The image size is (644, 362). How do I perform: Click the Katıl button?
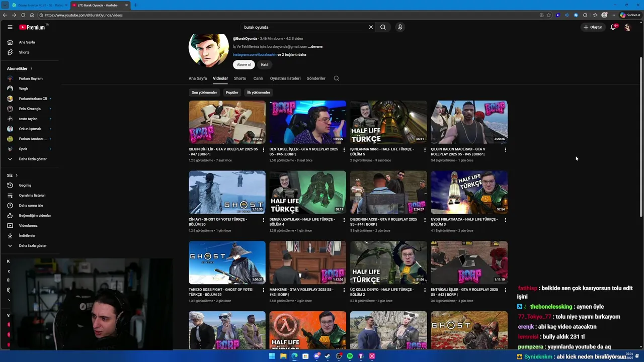[265, 64]
